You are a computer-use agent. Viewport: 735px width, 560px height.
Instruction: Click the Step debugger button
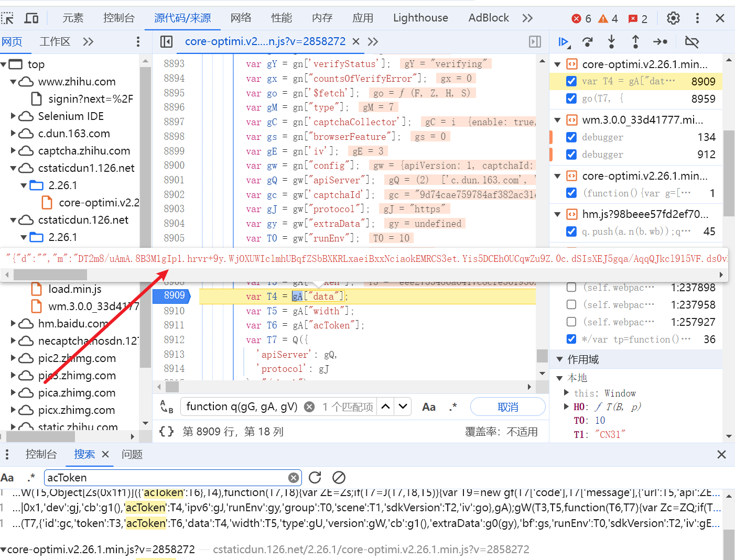[660, 42]
